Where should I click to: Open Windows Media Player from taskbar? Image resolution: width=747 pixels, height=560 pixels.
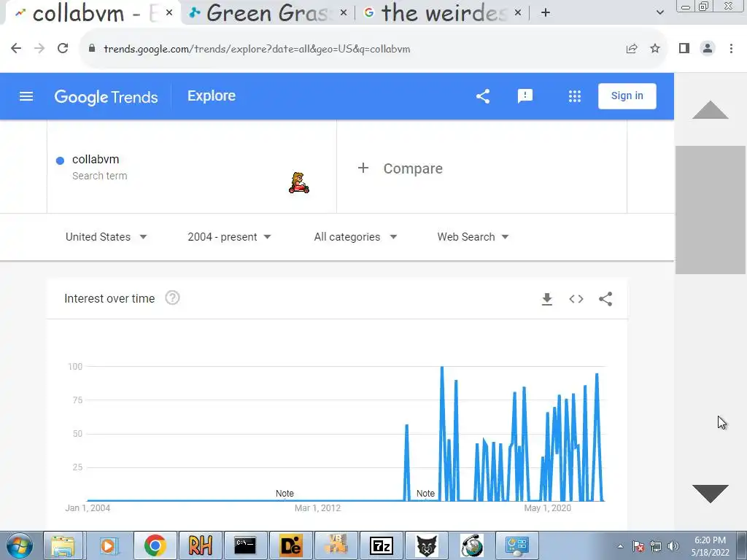click(x=109, y=545)
